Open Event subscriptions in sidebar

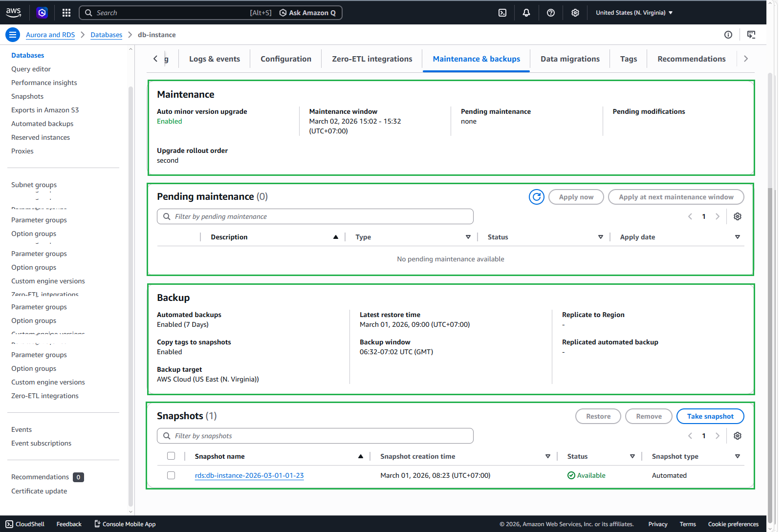click(x=41, y=443)
